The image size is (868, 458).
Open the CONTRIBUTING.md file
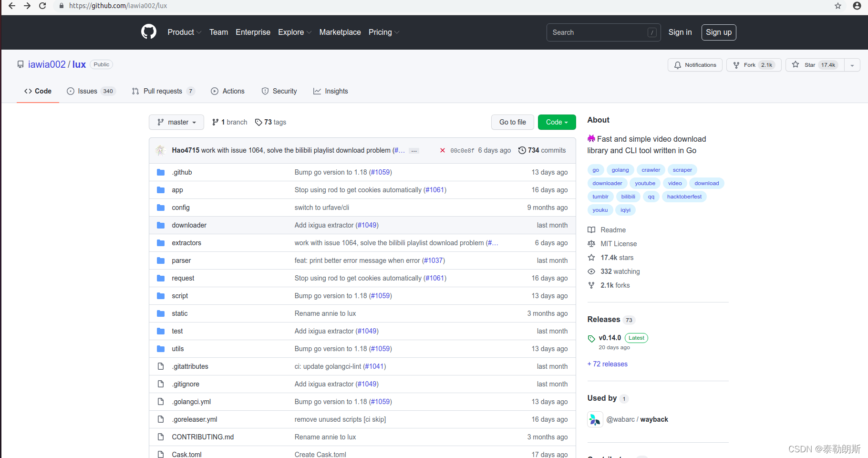tap(203, 437)
